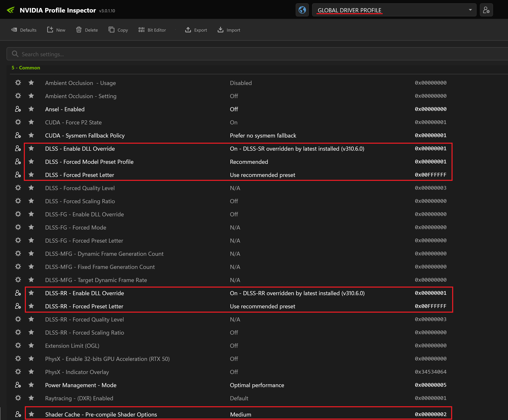Click user-modified icon for CUDA - Sysmem Fallback Policy
This screenshot has height=420, width=508.
tap(18, 135)
